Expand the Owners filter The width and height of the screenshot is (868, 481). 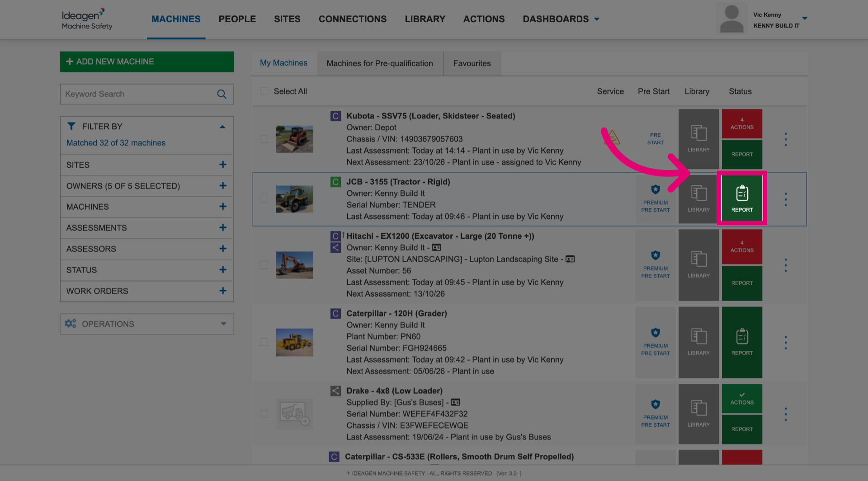point(223,186)
